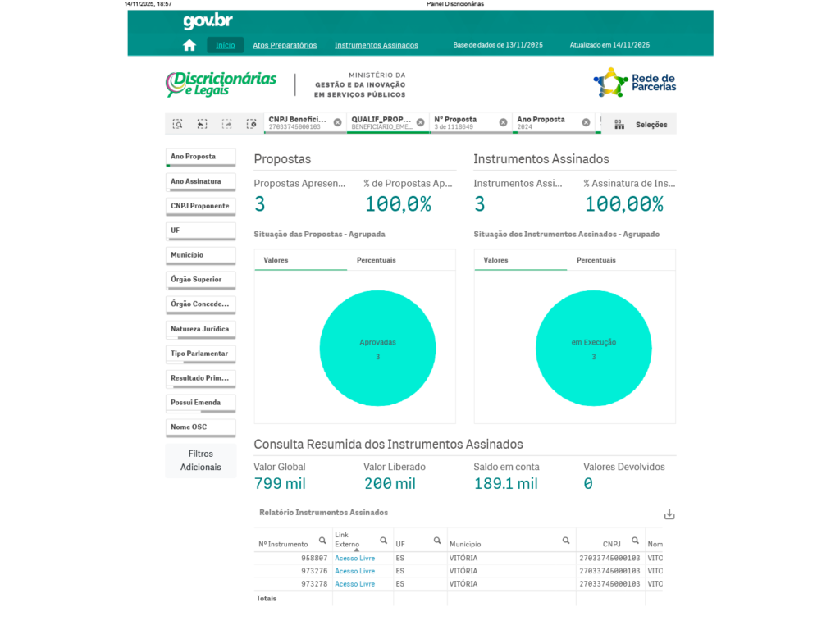Search within the Município column
The image size is (840, 630).
(x=566, y=541)
